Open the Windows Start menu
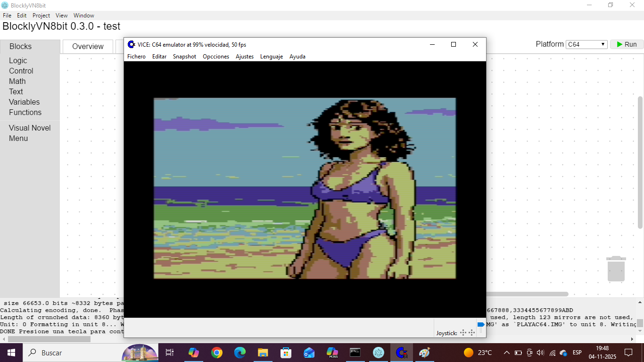The image size is (644, 362). tap(11, 353)
